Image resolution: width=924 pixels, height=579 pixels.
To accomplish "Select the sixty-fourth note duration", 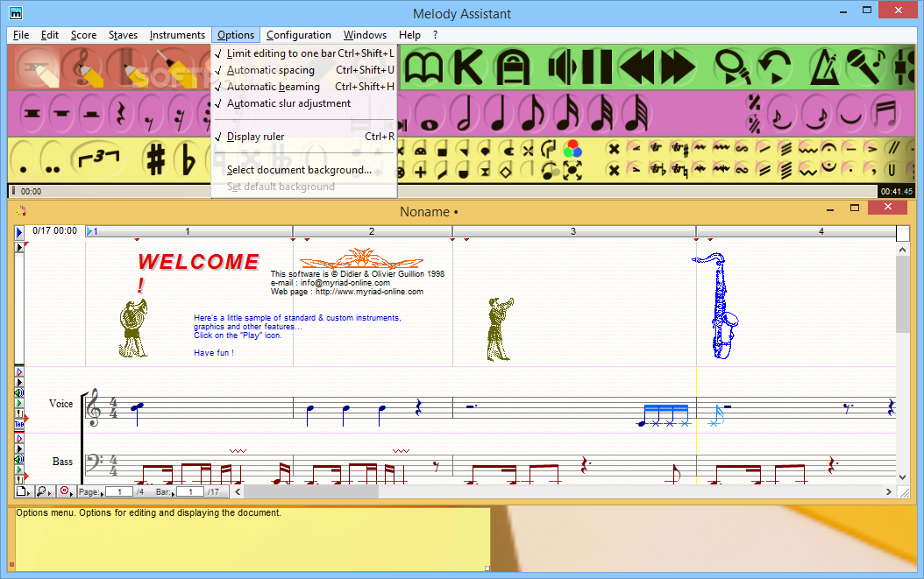I will pos(636,114).
